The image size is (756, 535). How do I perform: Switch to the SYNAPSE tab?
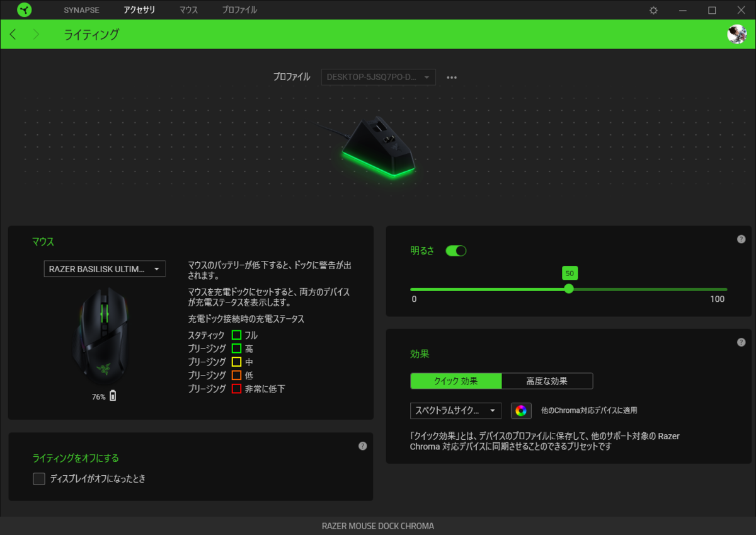point(82,10)
